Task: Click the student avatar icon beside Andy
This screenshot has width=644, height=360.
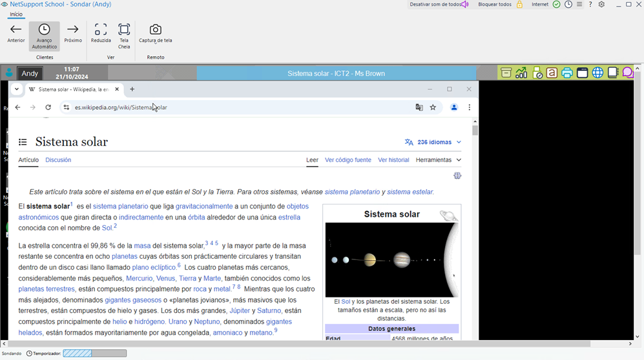Action: coord(9,73)
